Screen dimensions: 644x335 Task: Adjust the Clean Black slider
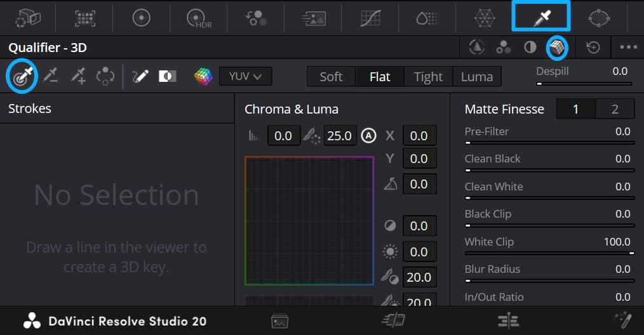coord(549,171)
